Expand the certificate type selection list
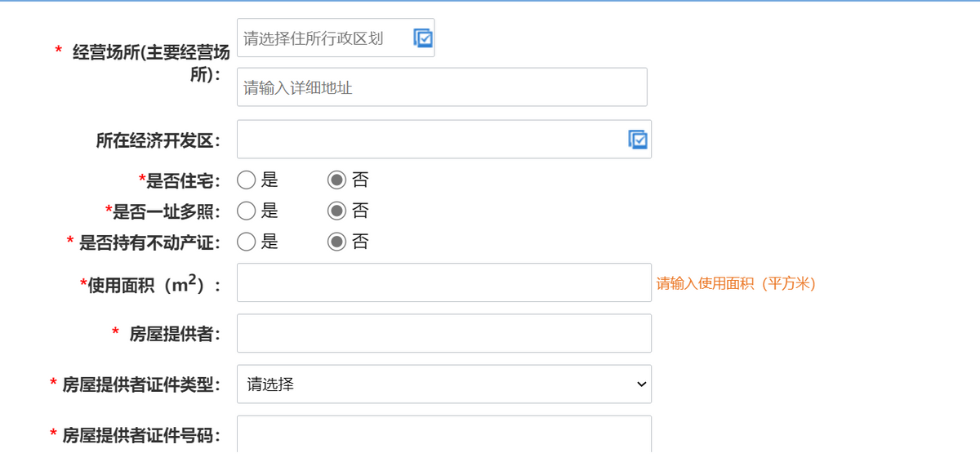This screenshot has width=980, height=471. click(x=642, y=384)
